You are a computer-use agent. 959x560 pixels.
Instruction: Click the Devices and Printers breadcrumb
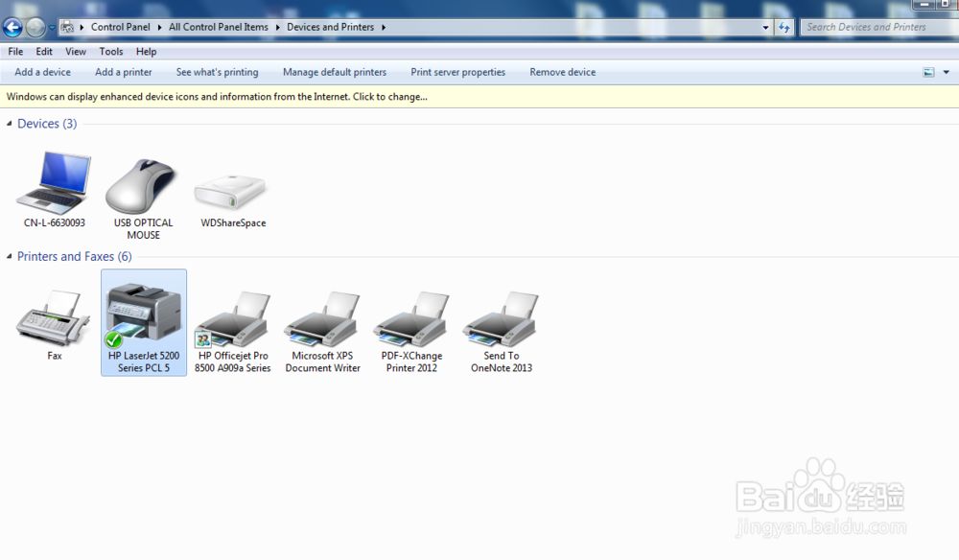click(x=330, y=27)
